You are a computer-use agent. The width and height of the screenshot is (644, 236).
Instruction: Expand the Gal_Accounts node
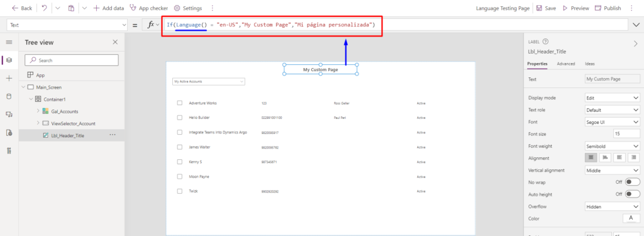point(38,111)
